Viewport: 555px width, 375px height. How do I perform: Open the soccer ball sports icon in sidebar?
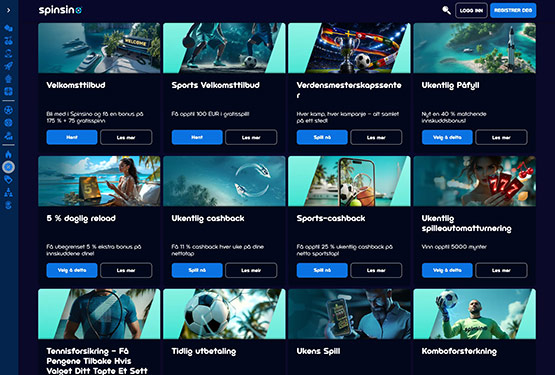pyautogui.click(x=8, y=110)
